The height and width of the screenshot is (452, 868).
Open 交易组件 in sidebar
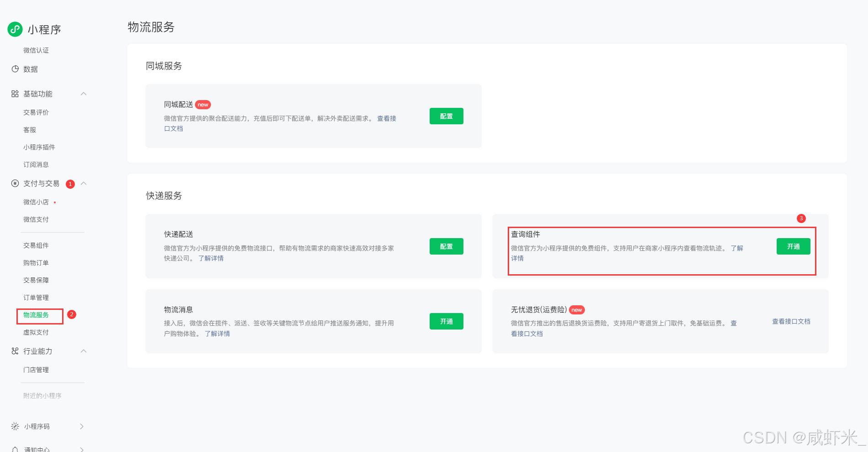pyautogui.click(x=36, y=245)
